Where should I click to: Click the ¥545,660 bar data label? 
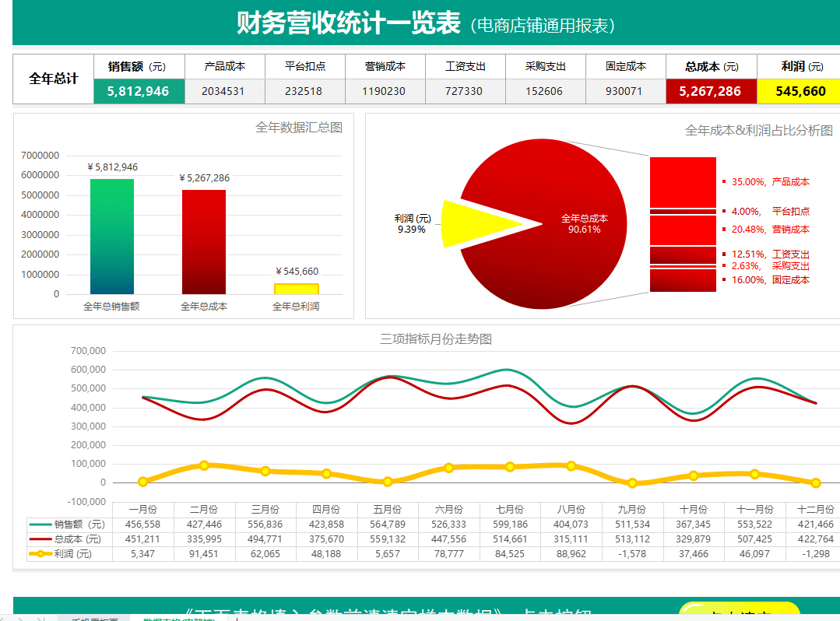tap(297, 272)
